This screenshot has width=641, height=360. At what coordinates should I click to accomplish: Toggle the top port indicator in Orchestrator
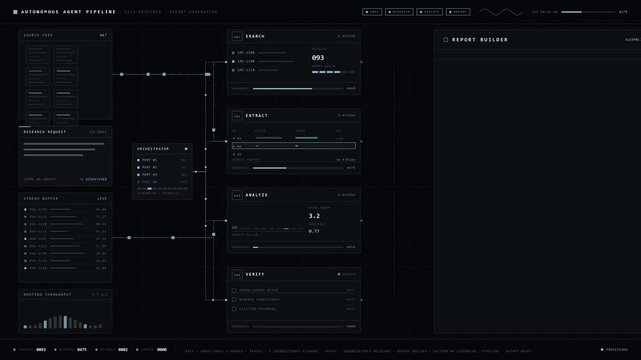(139, 160)
